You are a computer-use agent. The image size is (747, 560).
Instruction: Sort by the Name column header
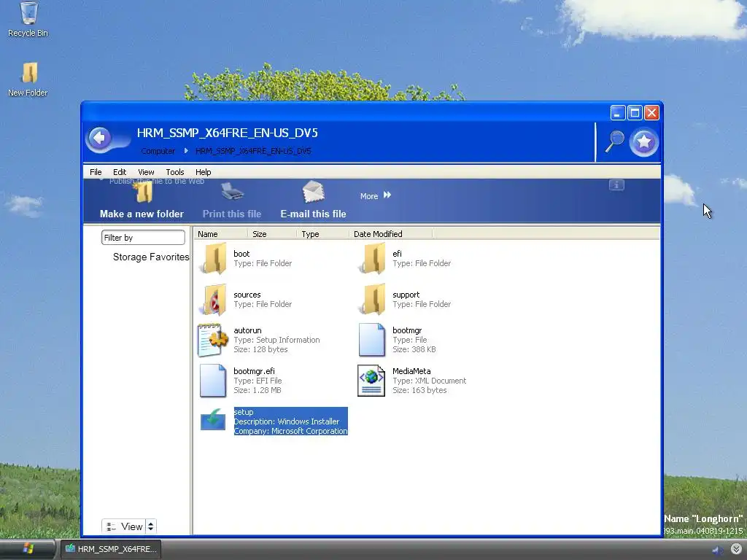point(220,234)
